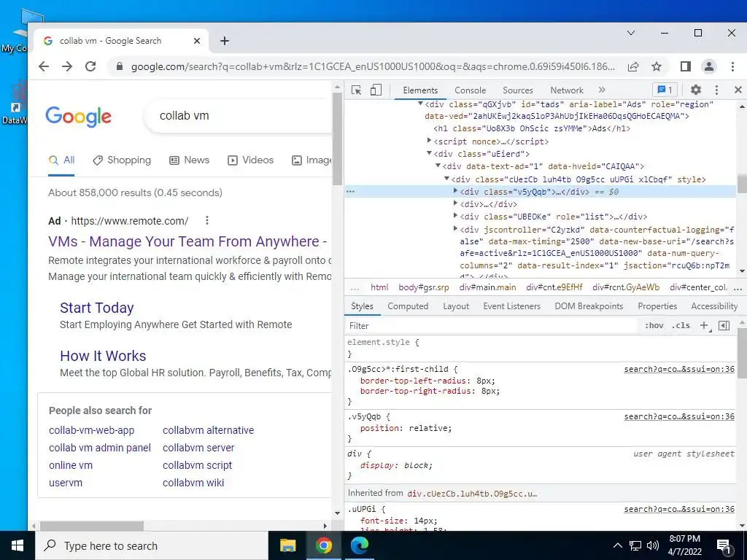Open File Explorer from taskbar
The width and height of the screenshot is (747, 560).
coord(287,545)
